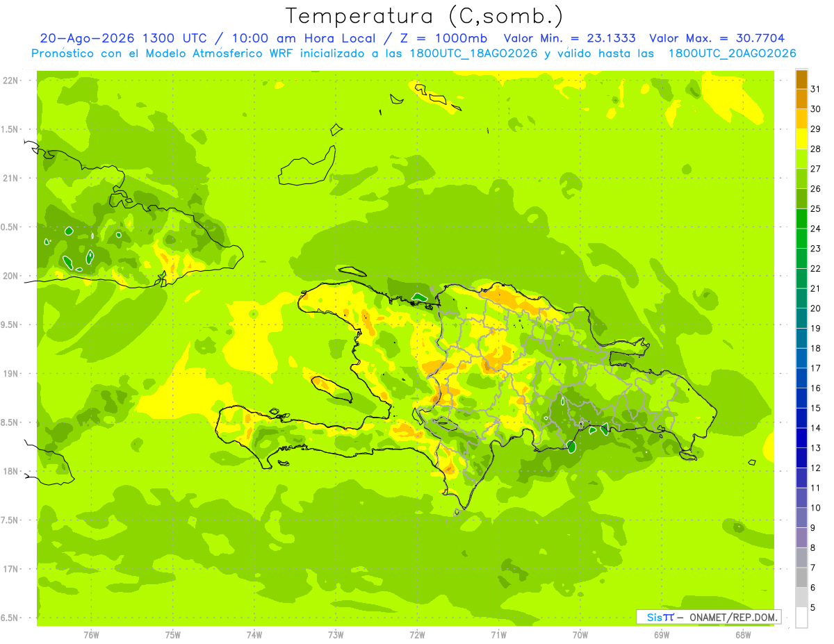The image size is (834, 644).
Task: Click the yellow legend swatch between 28 and 29
Action: (801, 138)
